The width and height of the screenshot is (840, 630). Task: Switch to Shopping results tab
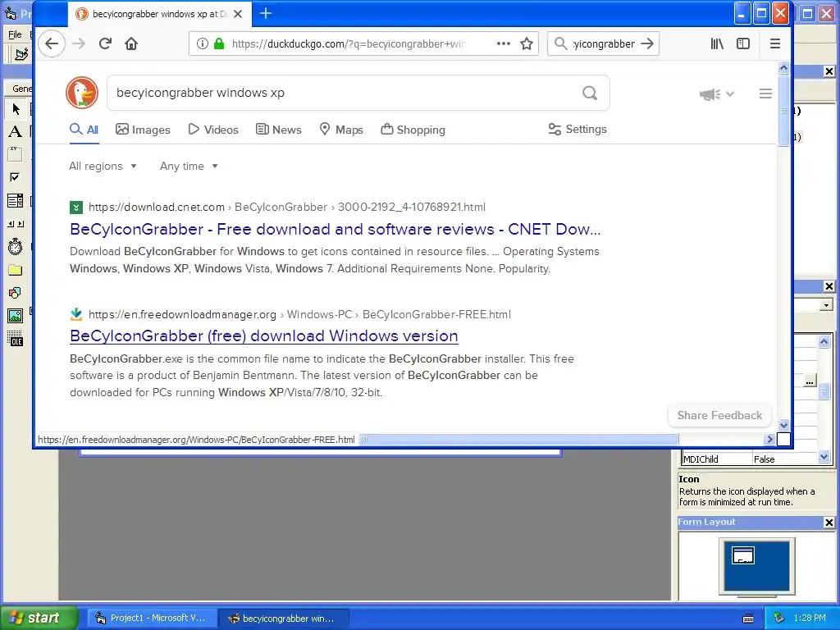tap(413, 130)
